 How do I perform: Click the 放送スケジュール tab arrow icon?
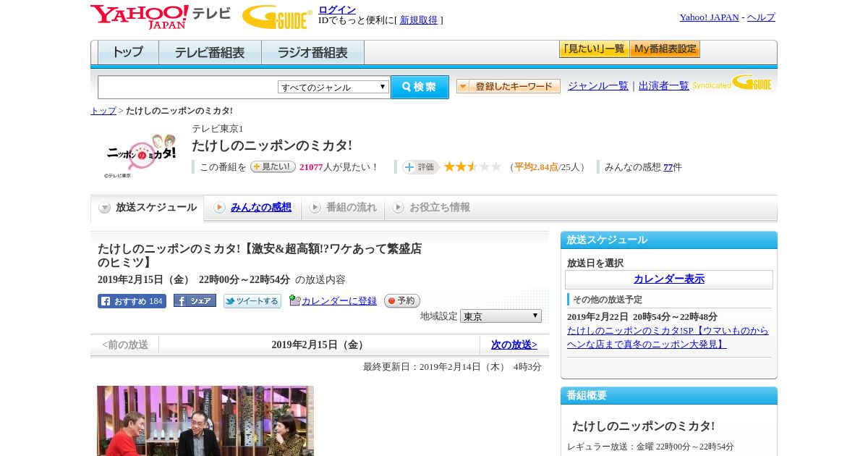click(105, 208)
